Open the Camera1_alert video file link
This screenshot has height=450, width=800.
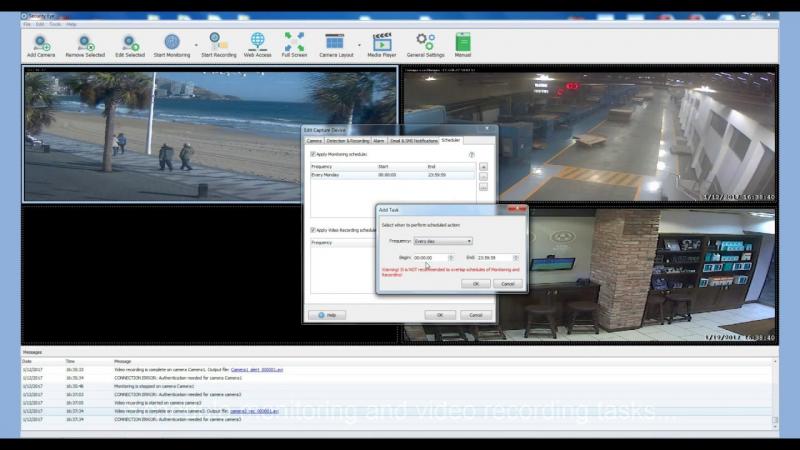tap(257, 370)
